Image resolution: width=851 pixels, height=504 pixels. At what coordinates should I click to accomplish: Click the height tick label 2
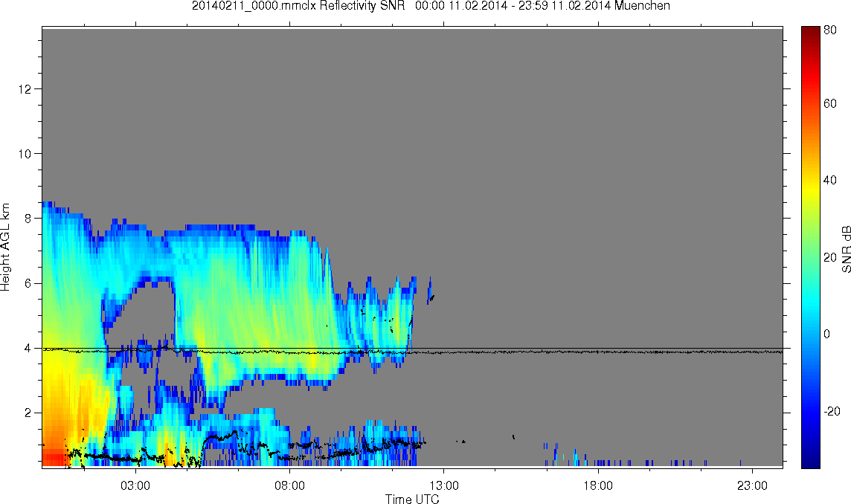(x=27, y=413)
